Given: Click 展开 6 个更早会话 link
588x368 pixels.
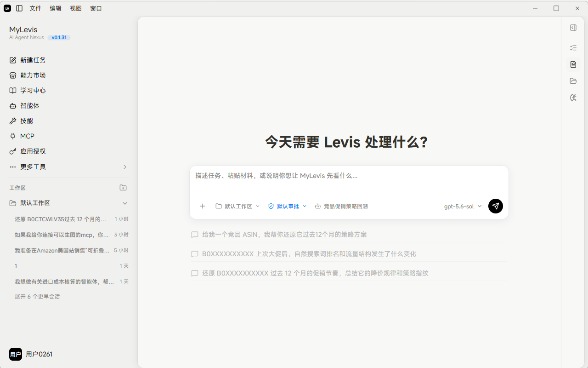Looking at the screenshot, I should pos(37,297).
